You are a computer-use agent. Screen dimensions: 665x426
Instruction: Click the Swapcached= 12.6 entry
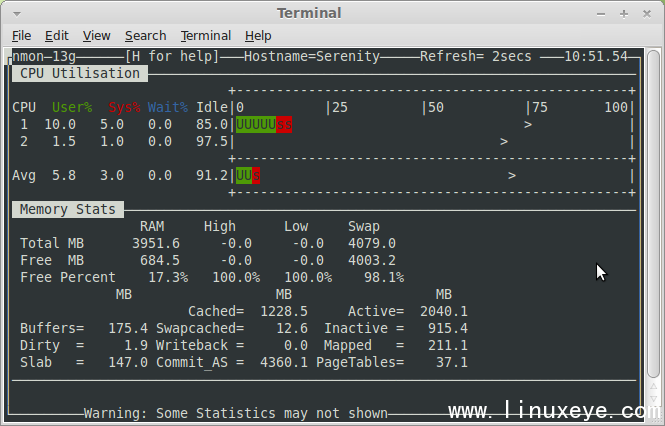pyautogui.click(x=232, y=328)
